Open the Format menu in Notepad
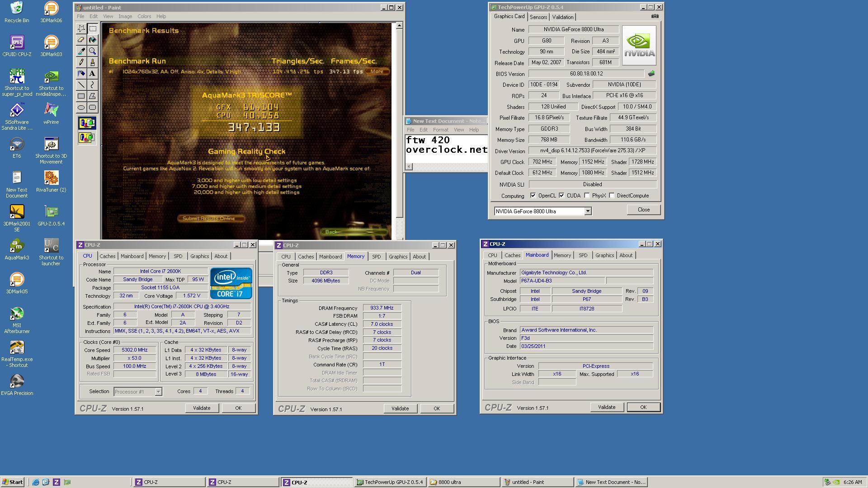 pyautogui.click(x=440, y=130)
